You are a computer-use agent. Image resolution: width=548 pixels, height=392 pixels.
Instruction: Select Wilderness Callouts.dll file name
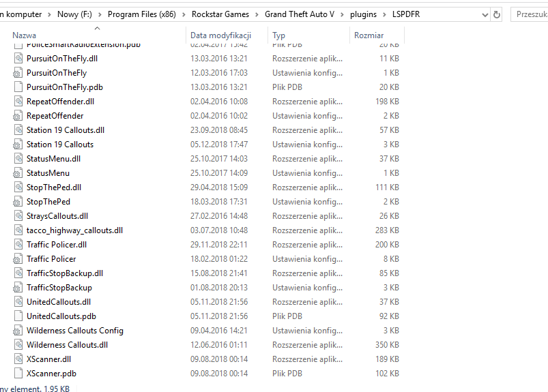67,344
